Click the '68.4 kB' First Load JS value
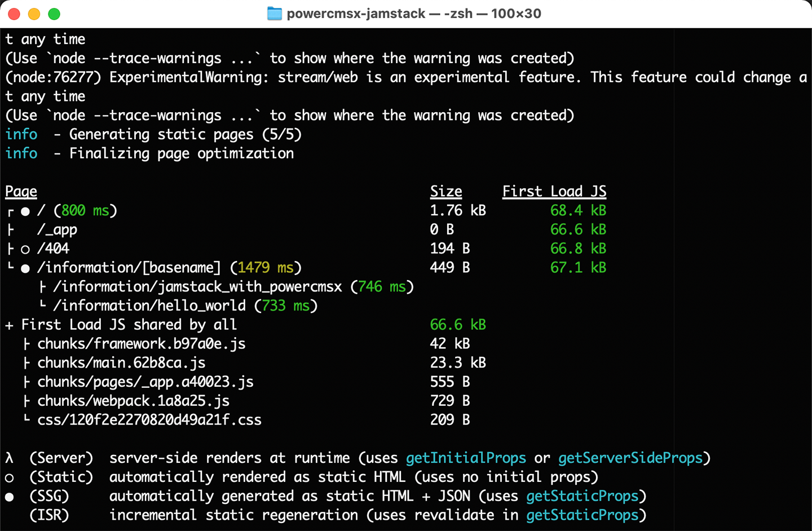The image size is (812, 531). point(579,211)
